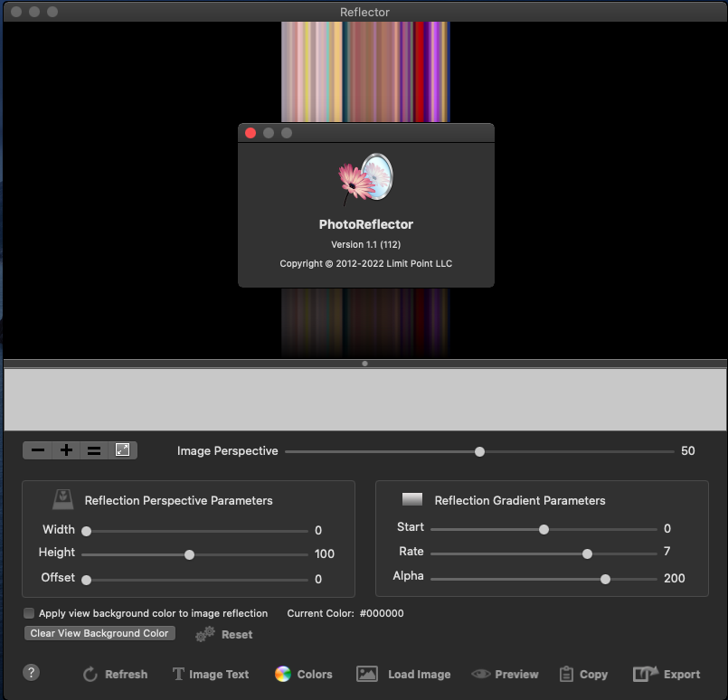
Task: Click the zoom out minus button
Action: pyautogui.click(x=38, y=450)
